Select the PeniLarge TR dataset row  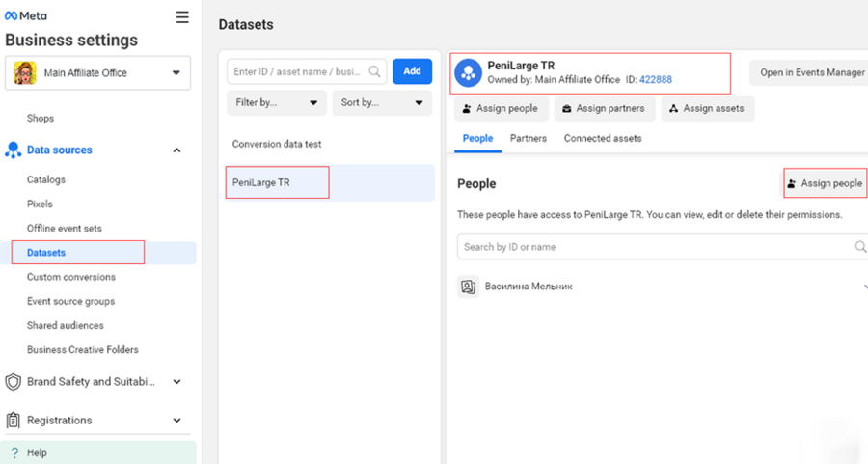[330, 182]
